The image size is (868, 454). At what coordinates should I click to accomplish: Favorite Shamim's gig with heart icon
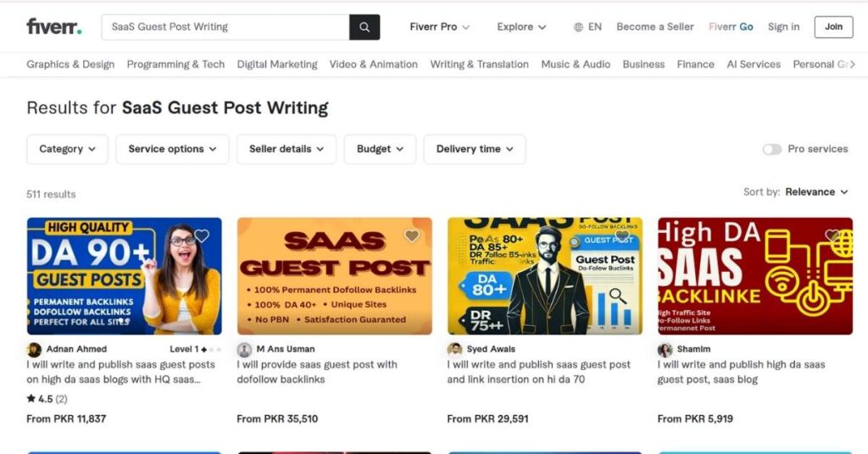click(x=832, y=236)
